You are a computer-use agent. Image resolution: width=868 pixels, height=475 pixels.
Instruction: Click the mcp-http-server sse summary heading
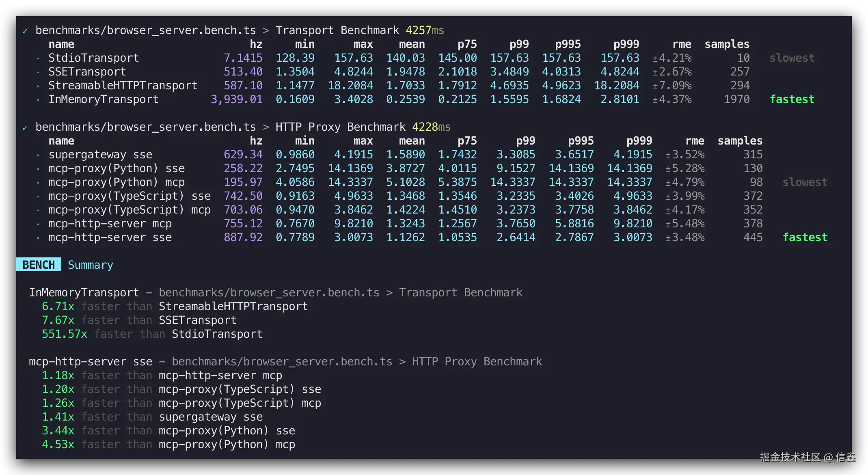click(91, 362)
